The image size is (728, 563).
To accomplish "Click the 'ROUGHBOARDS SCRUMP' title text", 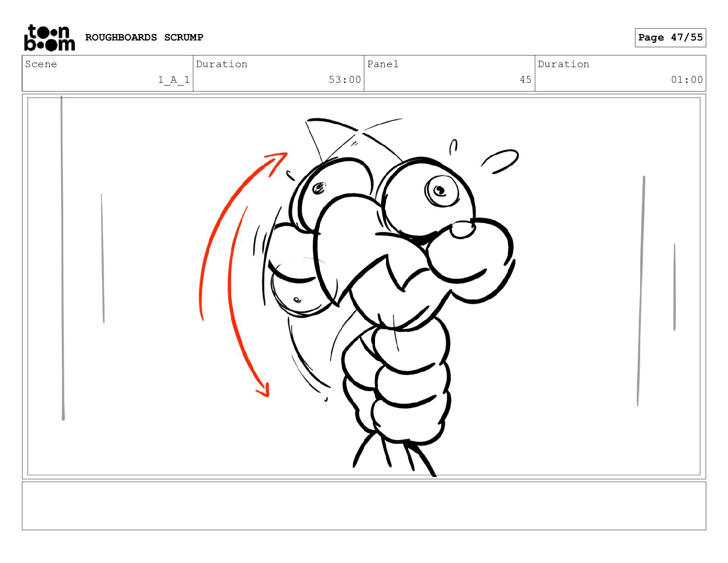I will (x=144, y=37).
